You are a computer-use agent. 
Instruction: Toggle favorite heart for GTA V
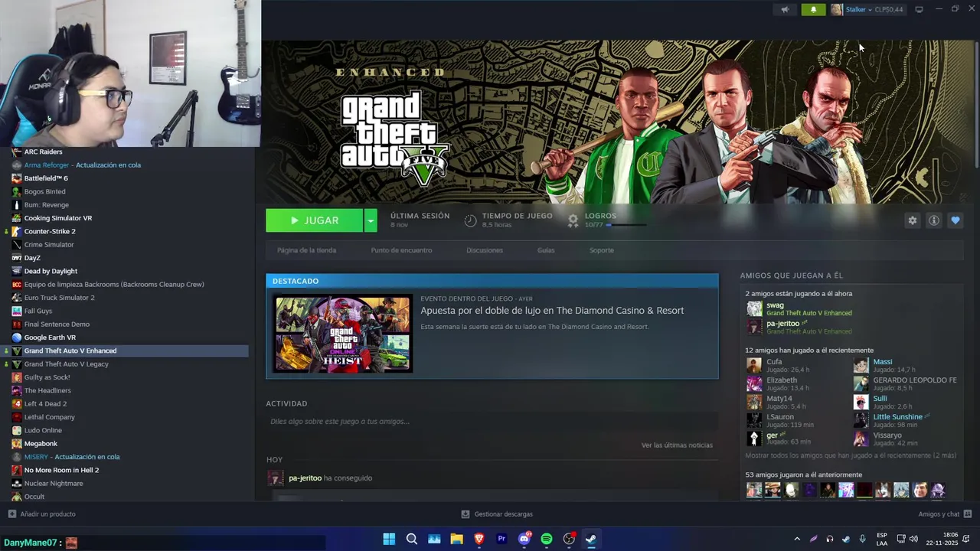tap(955, 220)
